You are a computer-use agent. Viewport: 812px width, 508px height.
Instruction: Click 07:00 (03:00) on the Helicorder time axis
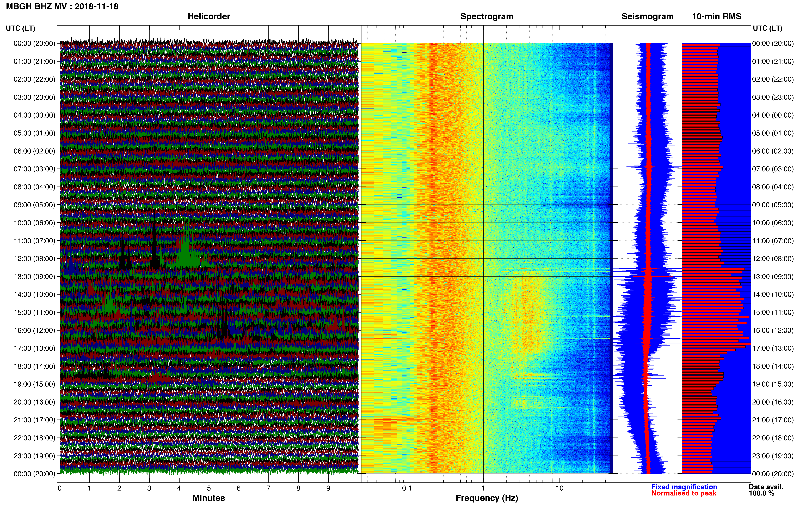(34, 169)
